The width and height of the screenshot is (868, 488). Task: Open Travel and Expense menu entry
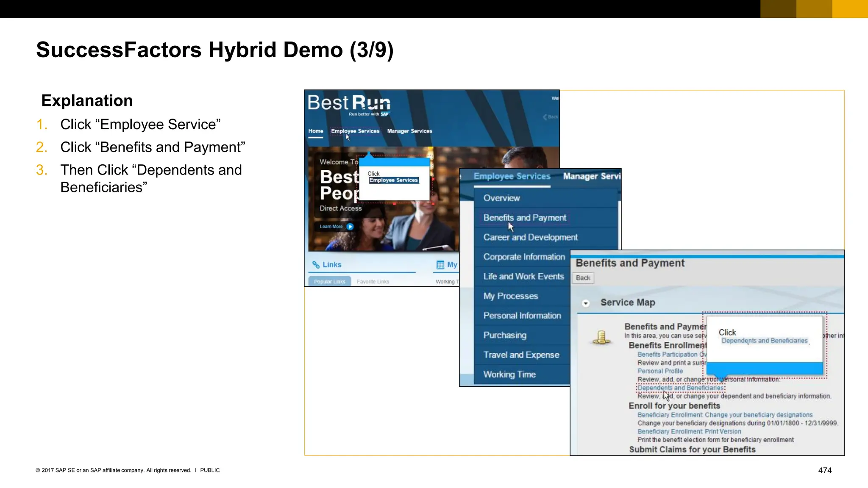point(521,355)
